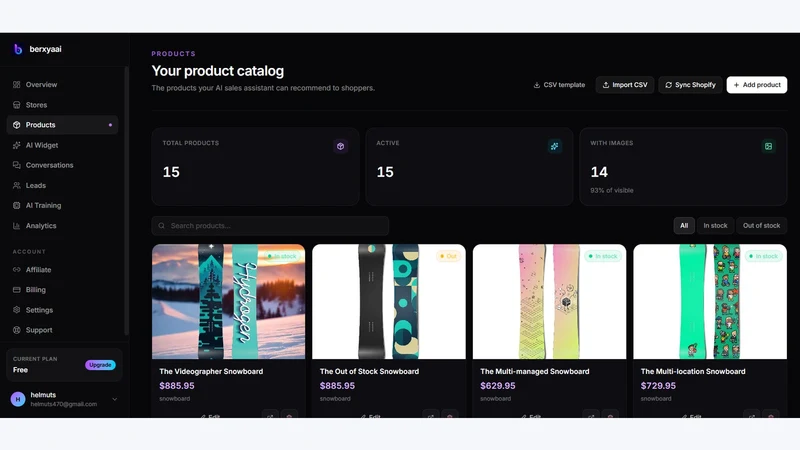Click the AI Widget sparkle icon
This screenshot has height=450, width=800.
pyautogui.click(x=16, y=145)
